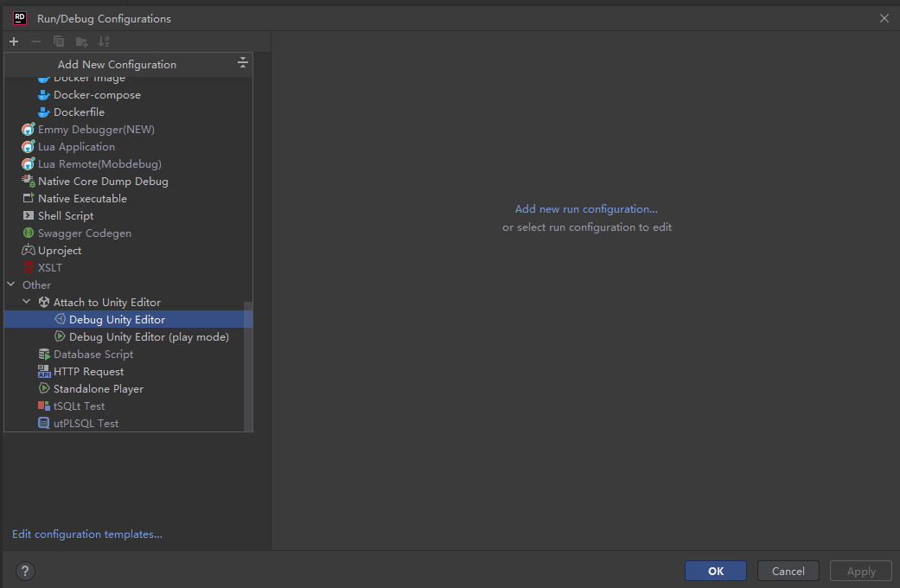Click the Swagger Codegen green icon

[29, 233]
